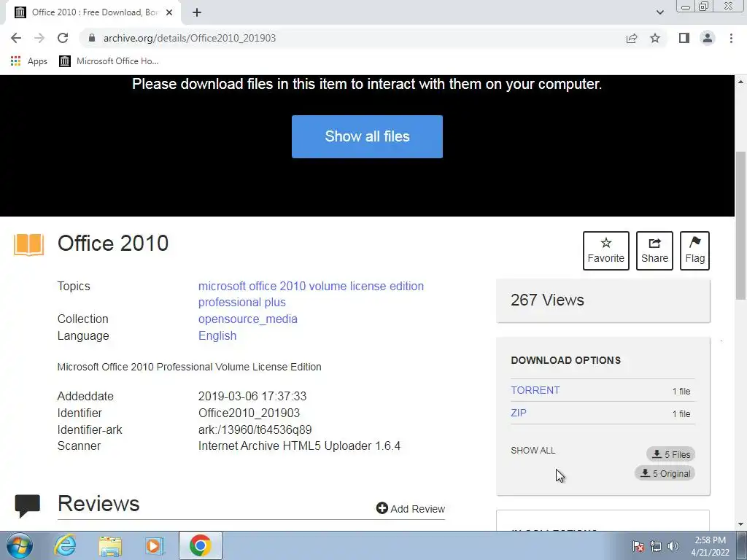
Task: Open the English language link
Action: pos(217,335)
